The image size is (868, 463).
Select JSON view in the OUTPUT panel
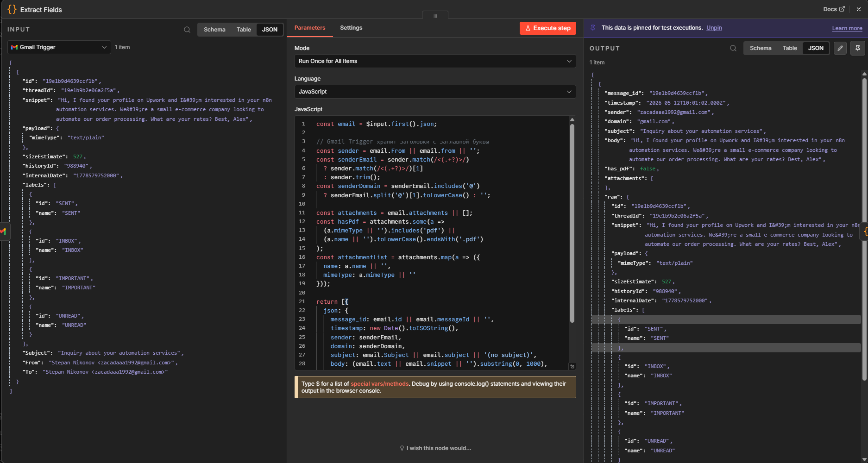[816, 48]
